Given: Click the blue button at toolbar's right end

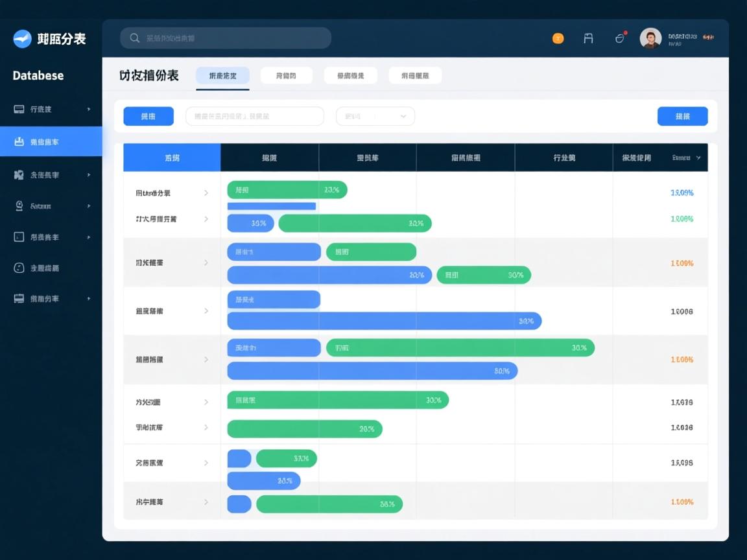Looking at the screenshot, I should point(682,117).
